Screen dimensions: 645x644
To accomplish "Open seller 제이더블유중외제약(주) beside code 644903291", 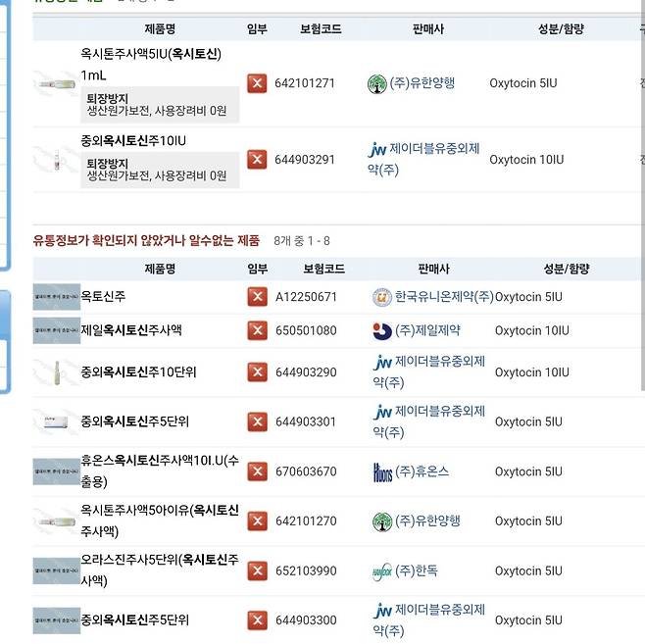I will 423,160.
